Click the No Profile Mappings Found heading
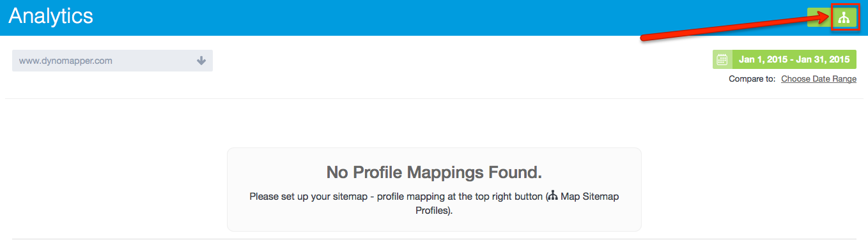The image size is (868, 240). [434, 172]
